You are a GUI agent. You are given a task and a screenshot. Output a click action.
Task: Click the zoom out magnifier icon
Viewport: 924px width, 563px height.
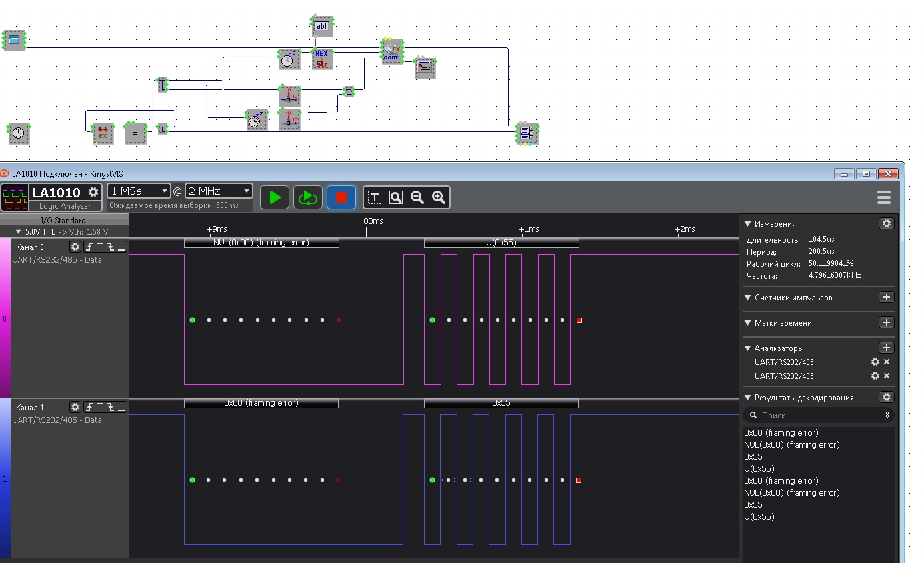[417, 197]
